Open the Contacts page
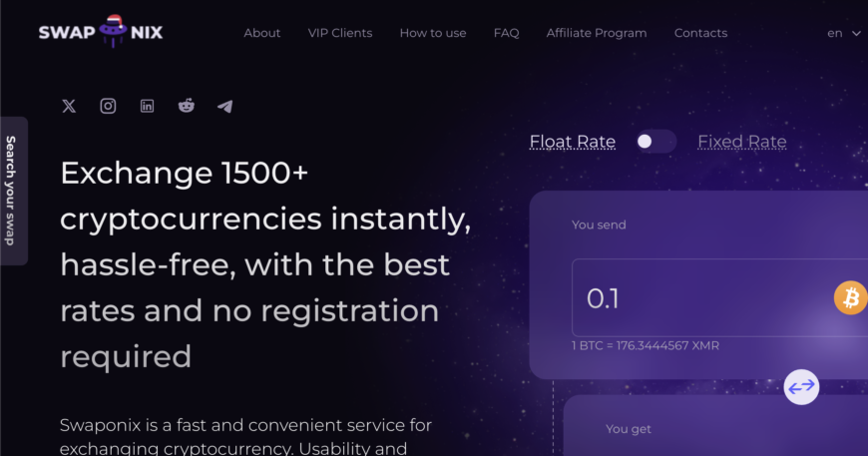Image resolution: width=868 pixels, height=456 pixels. [700, 33]
